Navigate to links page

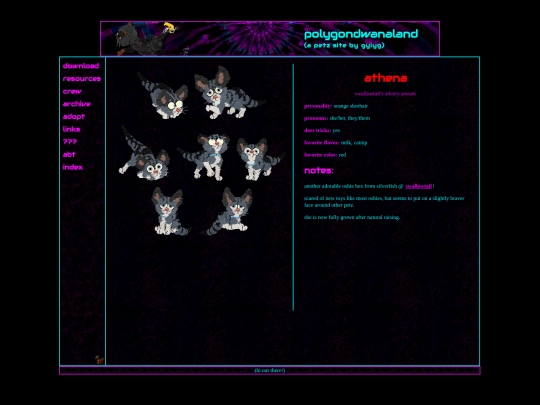(71, 129)
